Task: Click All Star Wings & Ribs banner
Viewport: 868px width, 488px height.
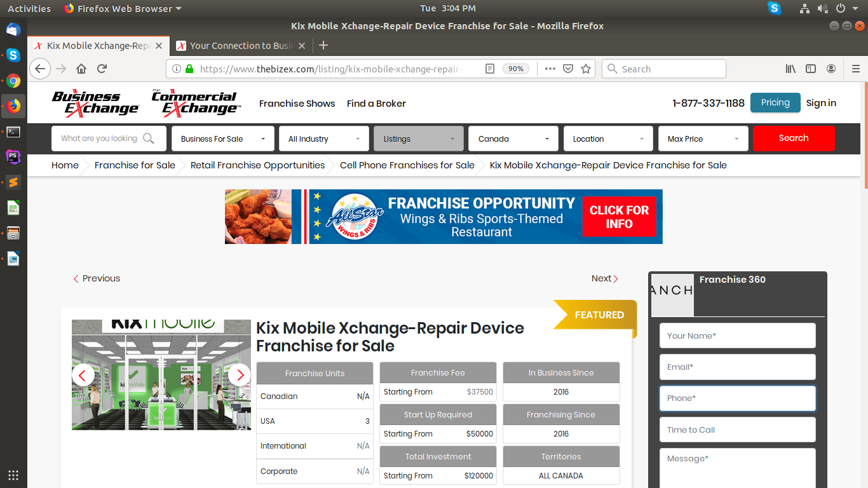Action: click(x=444, y=217)
